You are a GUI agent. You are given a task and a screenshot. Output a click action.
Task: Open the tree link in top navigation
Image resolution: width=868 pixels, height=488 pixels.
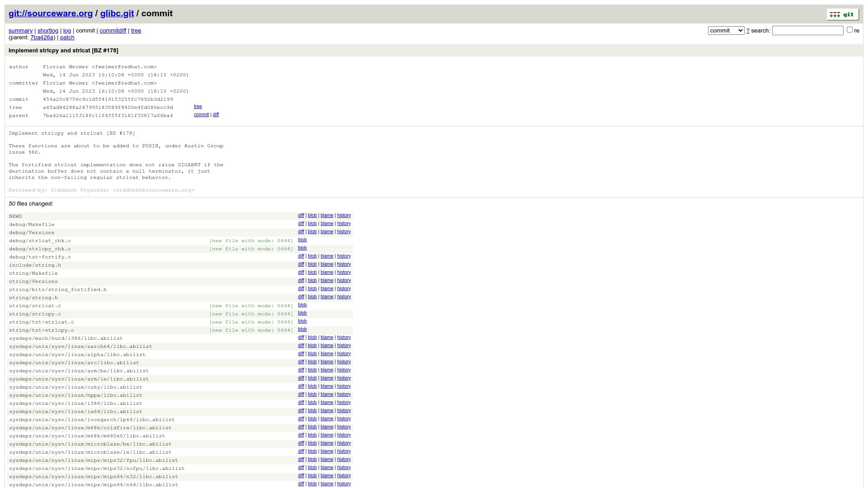pyautogui.click(x=136, y=31)
